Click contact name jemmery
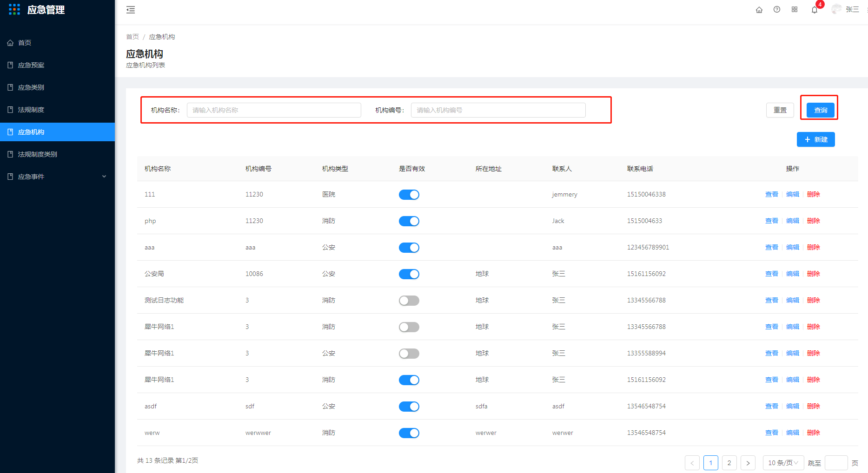Screen dimensions: 868x473 click(x=565, y=194)
